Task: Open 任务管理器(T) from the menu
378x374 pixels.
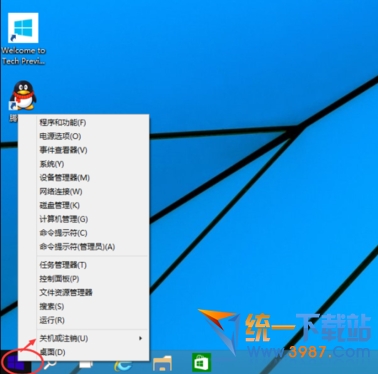Action: tap(83, 265)
